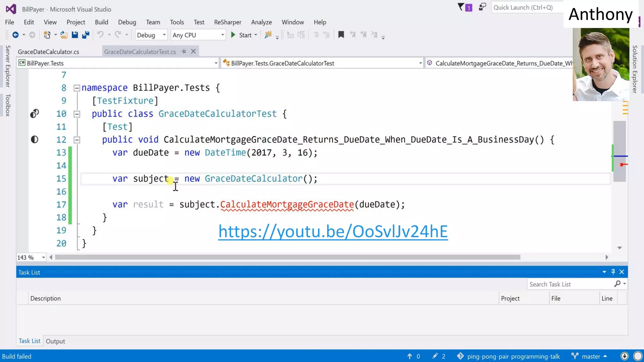Image resolution: width=644 pixels, height=362 pixels.
Task: Click the Save file icon
Action: (x=75, y=35)
